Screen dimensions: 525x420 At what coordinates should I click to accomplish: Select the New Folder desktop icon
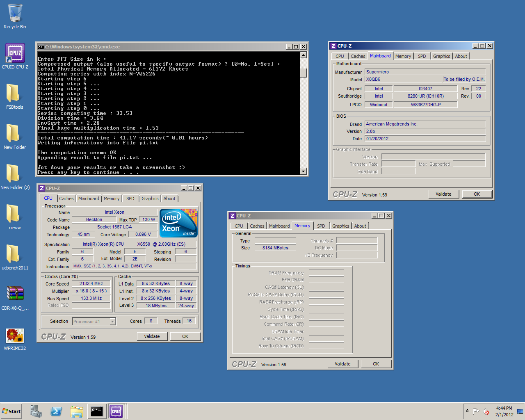coord(15,137)
